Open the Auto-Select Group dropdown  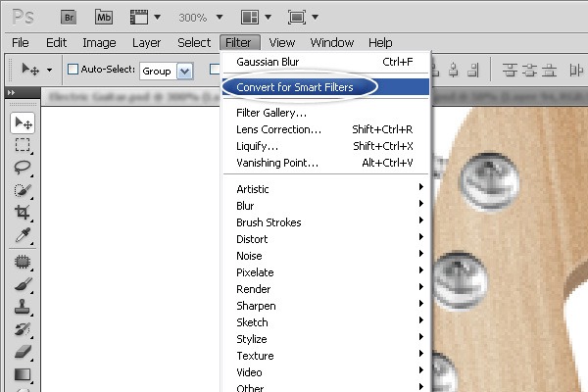[x=185, y=71]
